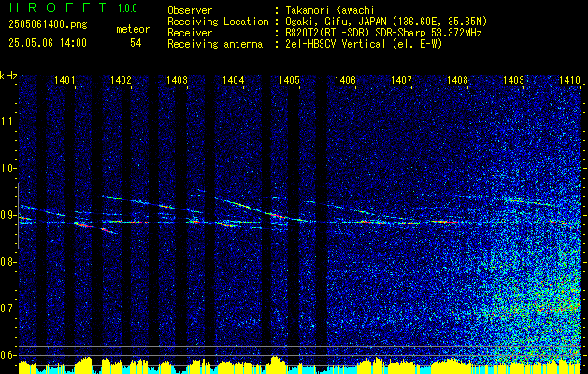Screen dimensions: 588x374
Task: Click the Receiving Location label
Action: tap(218, 22)
